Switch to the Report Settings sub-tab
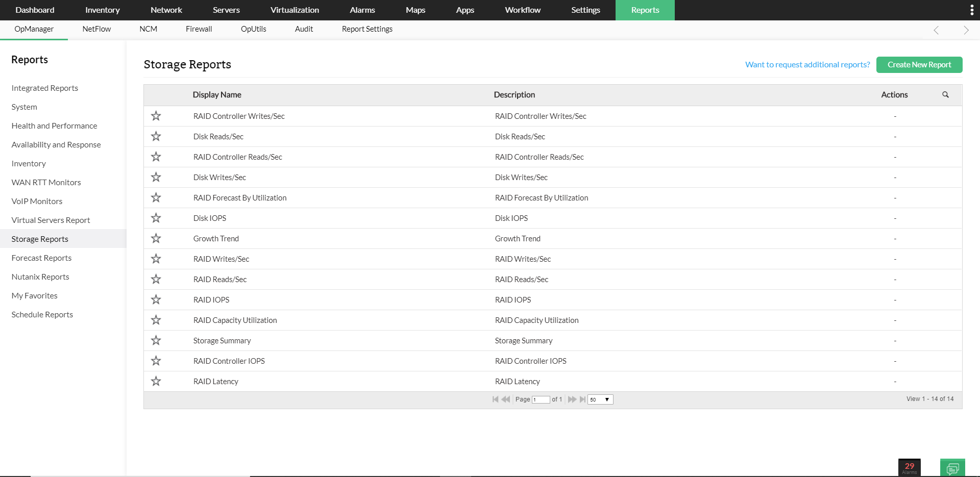The height and width of the screenshot is (477, 980). click(367, 29)
